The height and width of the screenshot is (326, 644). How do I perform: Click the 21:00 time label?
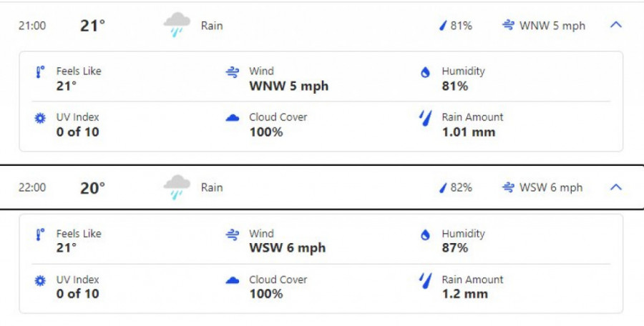pyautogui.click(x=32, y=26)
